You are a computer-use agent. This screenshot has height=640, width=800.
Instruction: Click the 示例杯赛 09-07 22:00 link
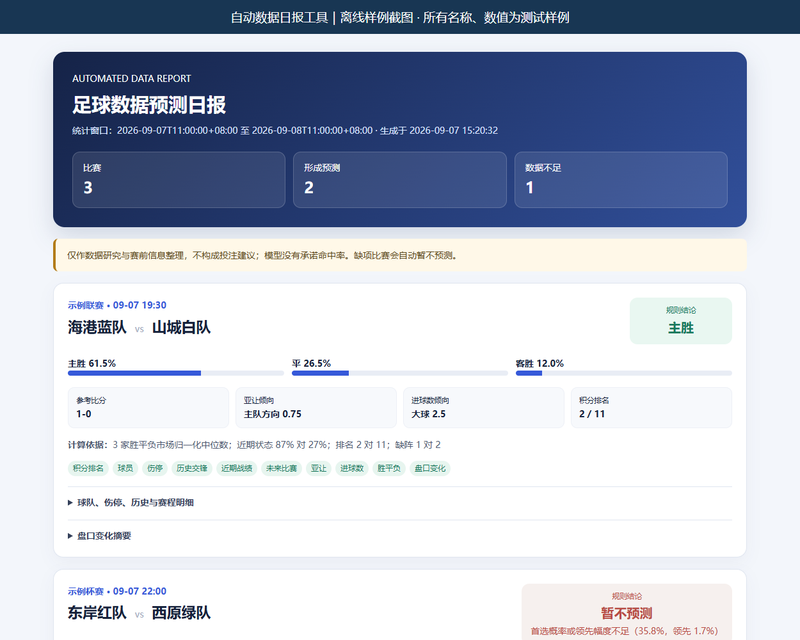pos(117,591)
